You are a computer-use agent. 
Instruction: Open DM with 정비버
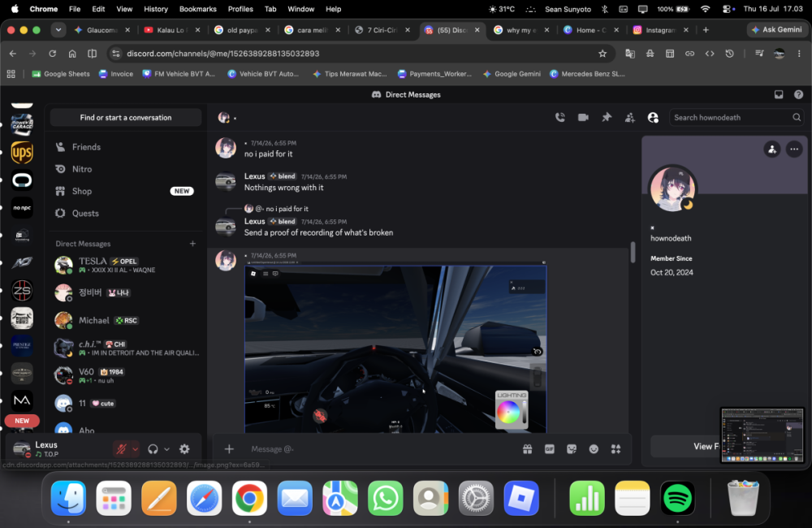tap(126, 292)
